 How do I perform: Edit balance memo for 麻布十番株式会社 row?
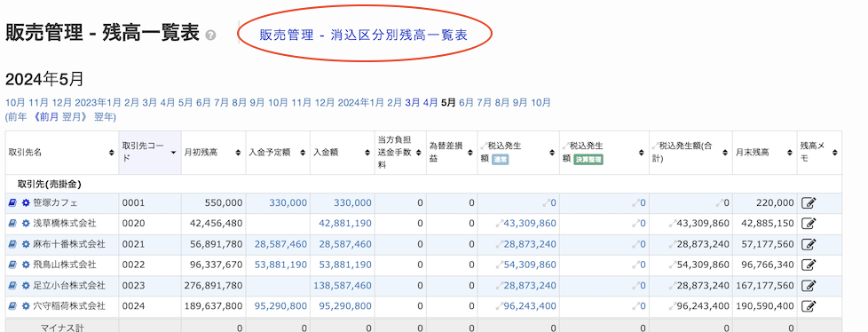point(809,244)
